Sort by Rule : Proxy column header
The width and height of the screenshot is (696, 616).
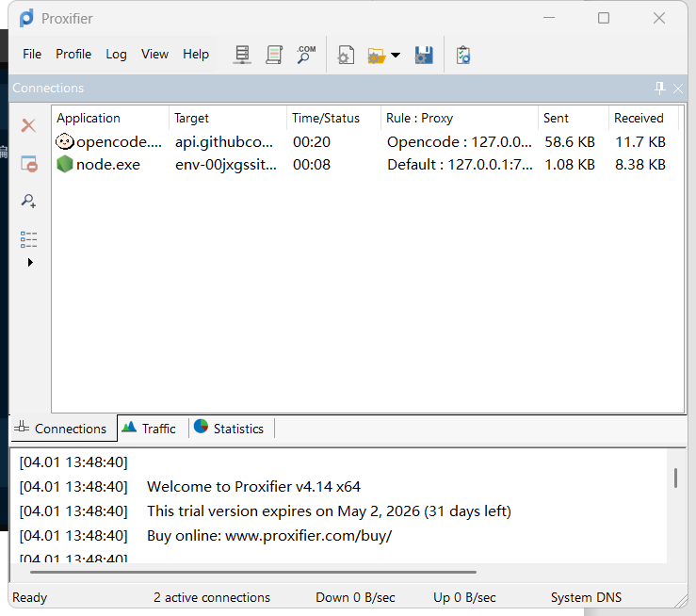click(x=460, y=118)
